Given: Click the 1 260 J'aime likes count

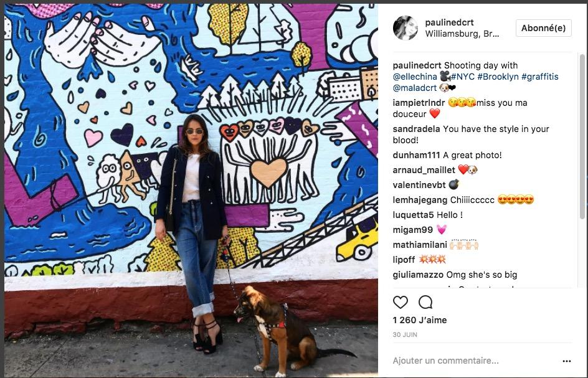Looking at the screenshot, I should [x=420, y=320].
